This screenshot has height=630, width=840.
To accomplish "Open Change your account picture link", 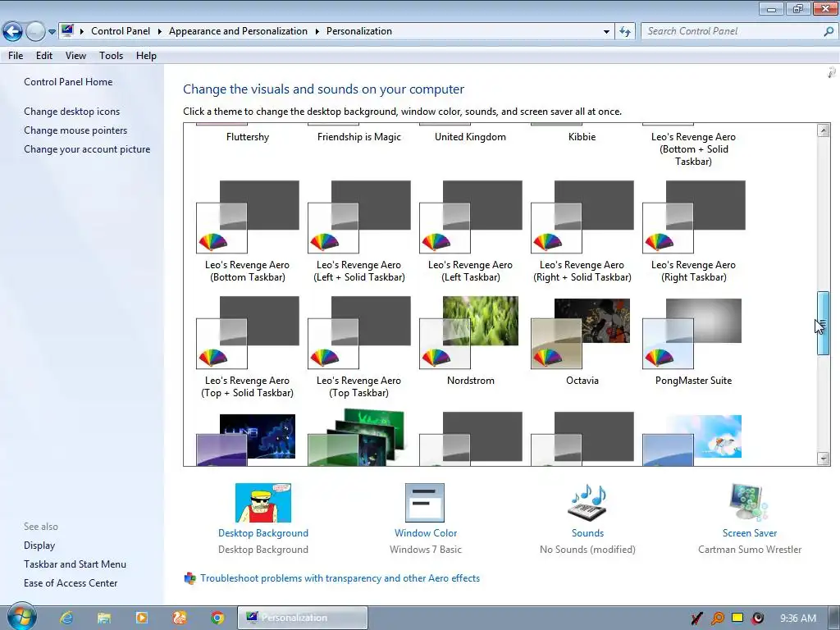I will 87,149.
